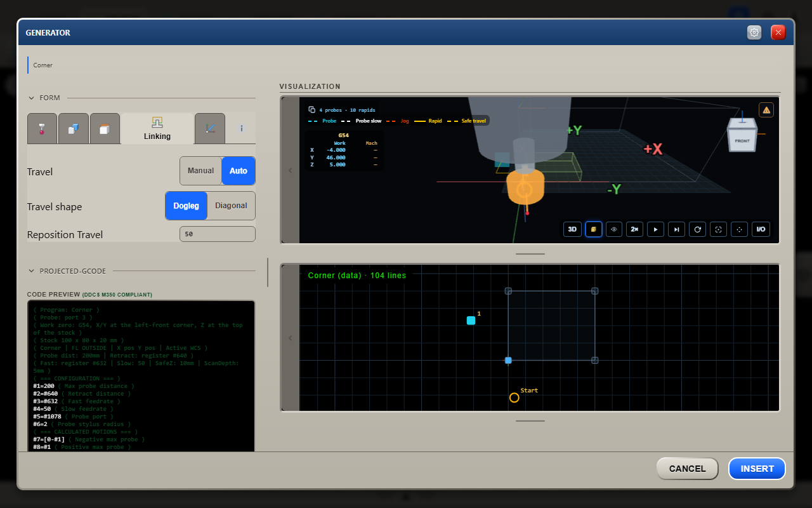Viewport: 812px width, 508px height.
Task: Choose Diagonal travel shape
Action: pos(232,206)
